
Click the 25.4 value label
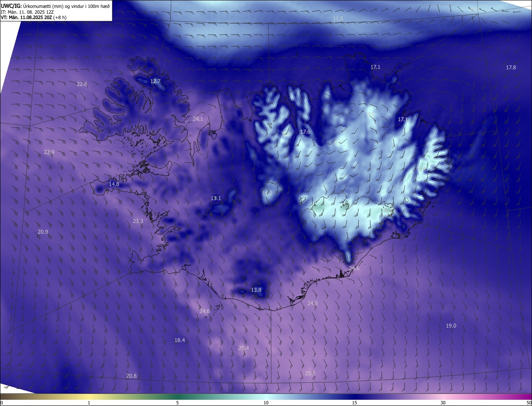point(244,348)
